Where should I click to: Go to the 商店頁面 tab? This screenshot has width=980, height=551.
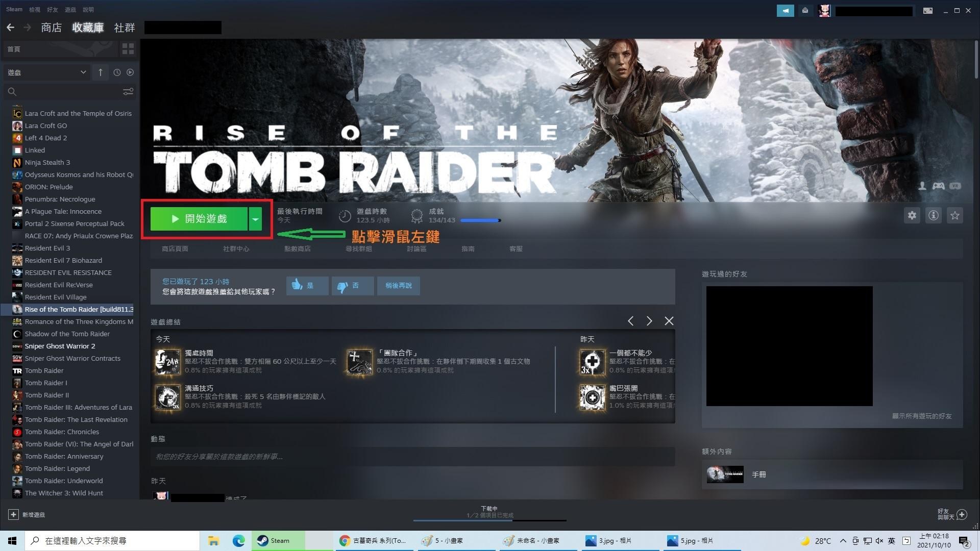[175, 248]
